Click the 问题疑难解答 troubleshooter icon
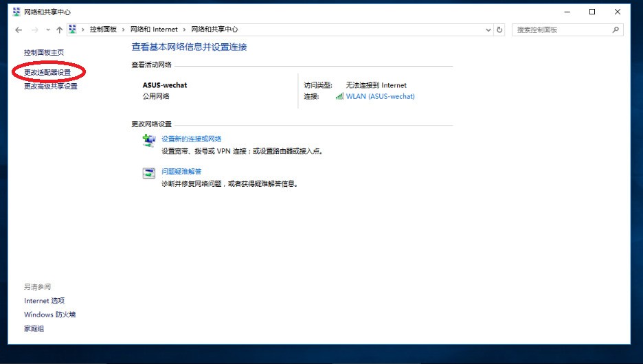 tap(149, 173)
